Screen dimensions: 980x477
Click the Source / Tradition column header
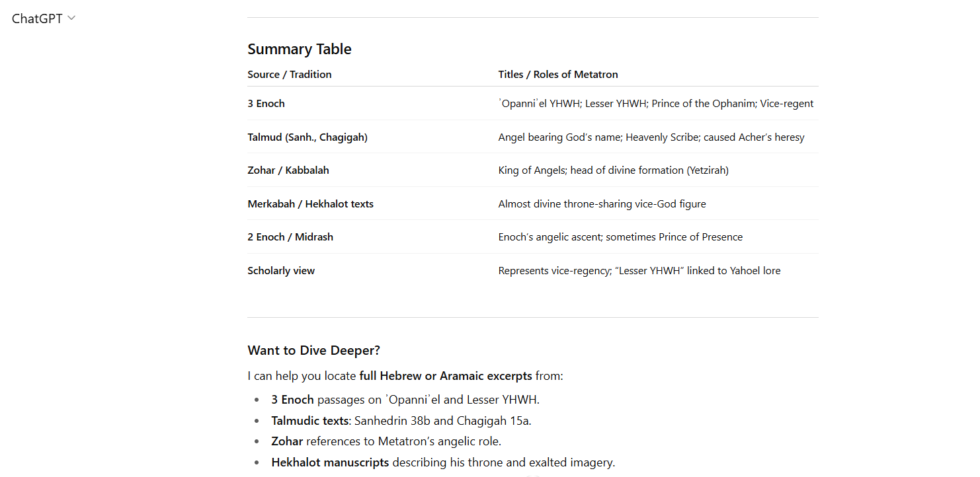click(x=289, y=74)
